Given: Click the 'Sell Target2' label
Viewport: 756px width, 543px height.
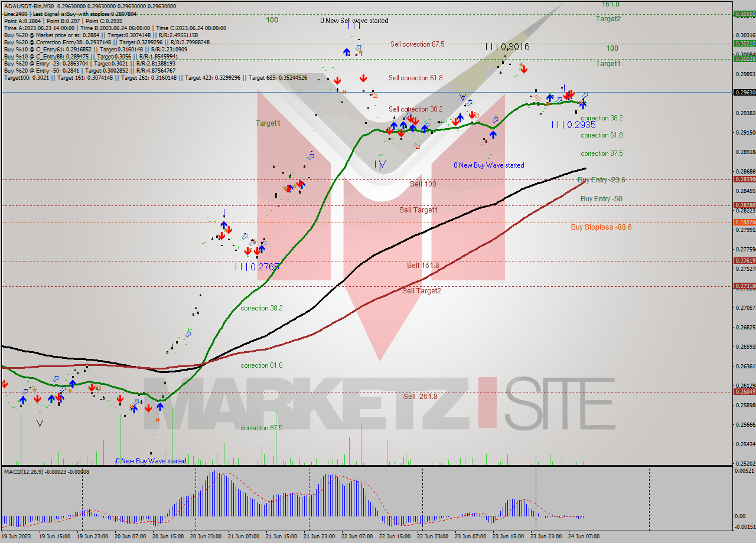Looking at the screenshot, I should [x=421, y=290].
